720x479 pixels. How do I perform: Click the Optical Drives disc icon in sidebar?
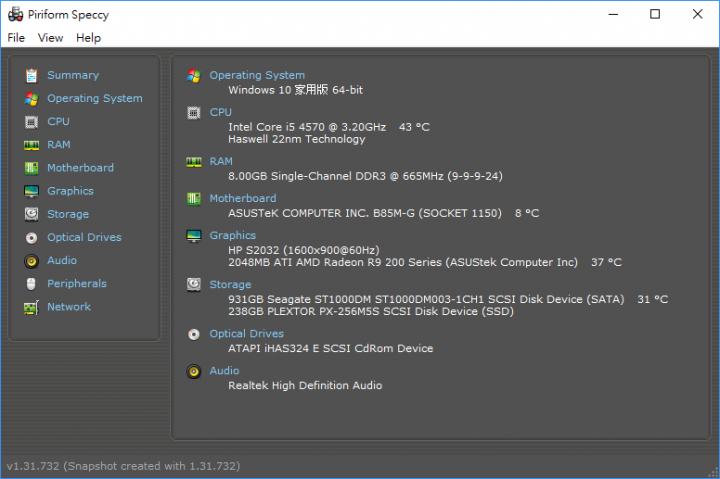point(31,237)
